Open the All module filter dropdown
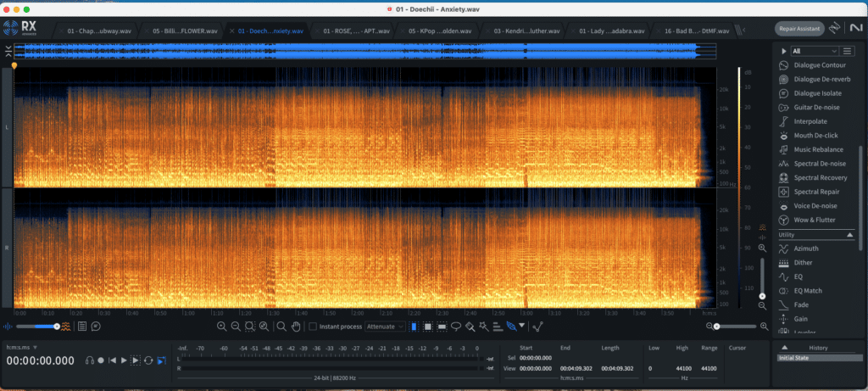Viewport: 868px width, 391px height. point(815,51)
